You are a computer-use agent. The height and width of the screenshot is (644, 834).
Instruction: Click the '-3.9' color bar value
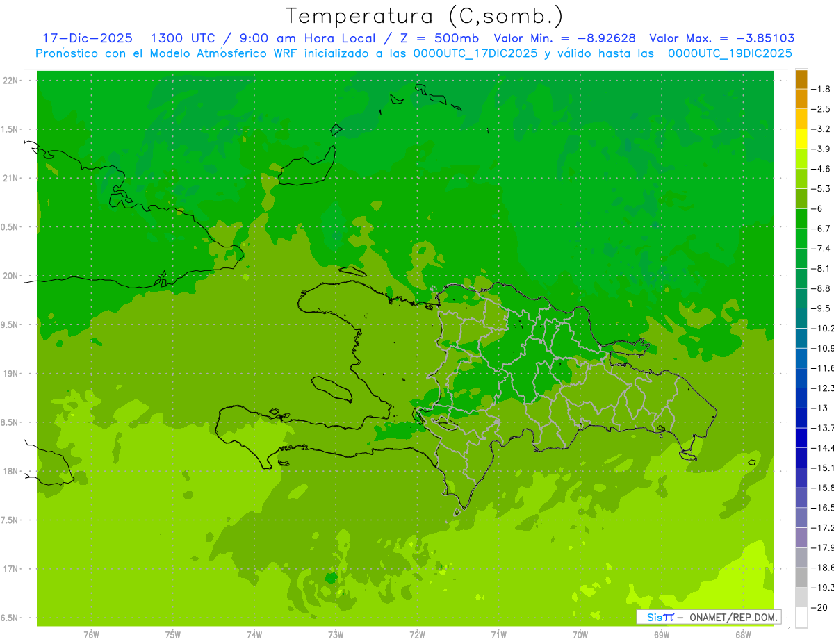point(821,149)
